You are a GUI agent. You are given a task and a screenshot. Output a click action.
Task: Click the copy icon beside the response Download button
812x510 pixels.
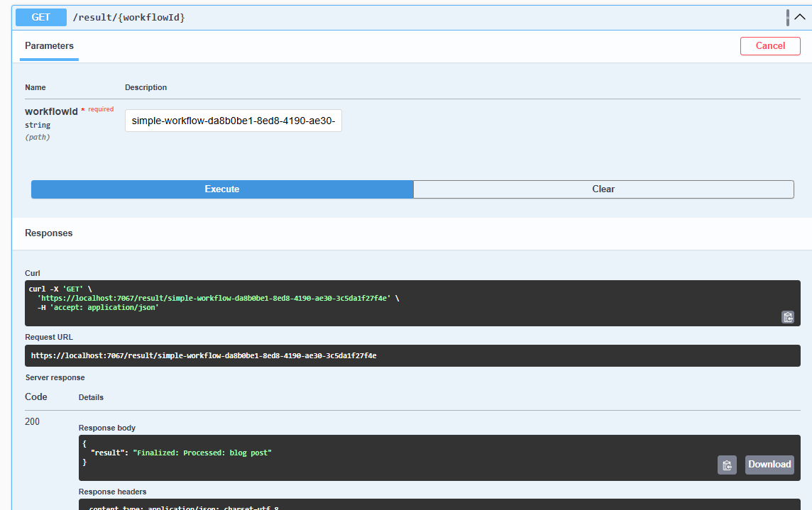(727, 465)
